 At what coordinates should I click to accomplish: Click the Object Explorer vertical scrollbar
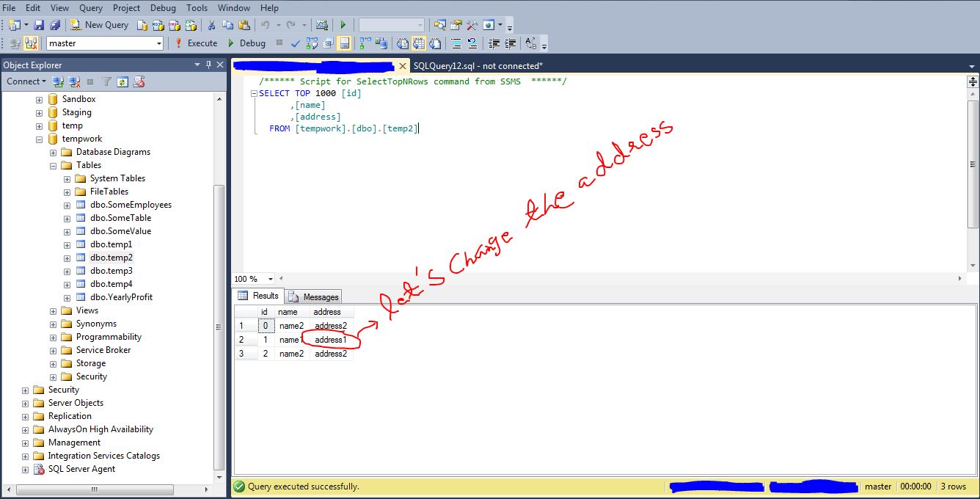click(219, 294)
